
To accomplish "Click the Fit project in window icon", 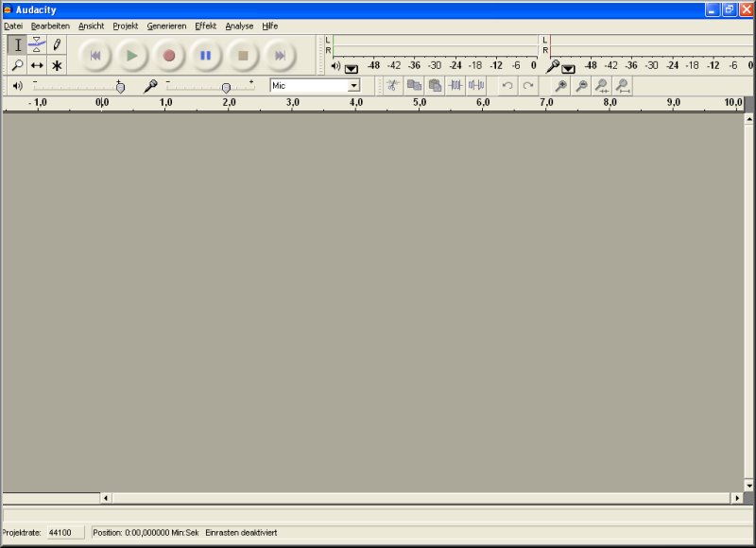I will pyautogui.click(x=623, y=86).
